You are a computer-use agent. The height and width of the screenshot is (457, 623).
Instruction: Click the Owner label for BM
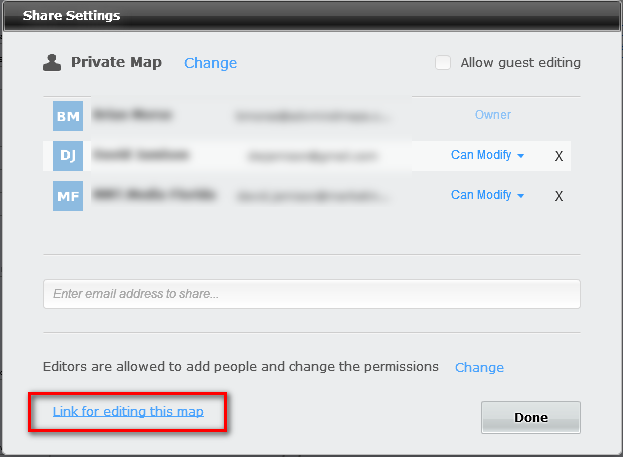click(493, 115)
